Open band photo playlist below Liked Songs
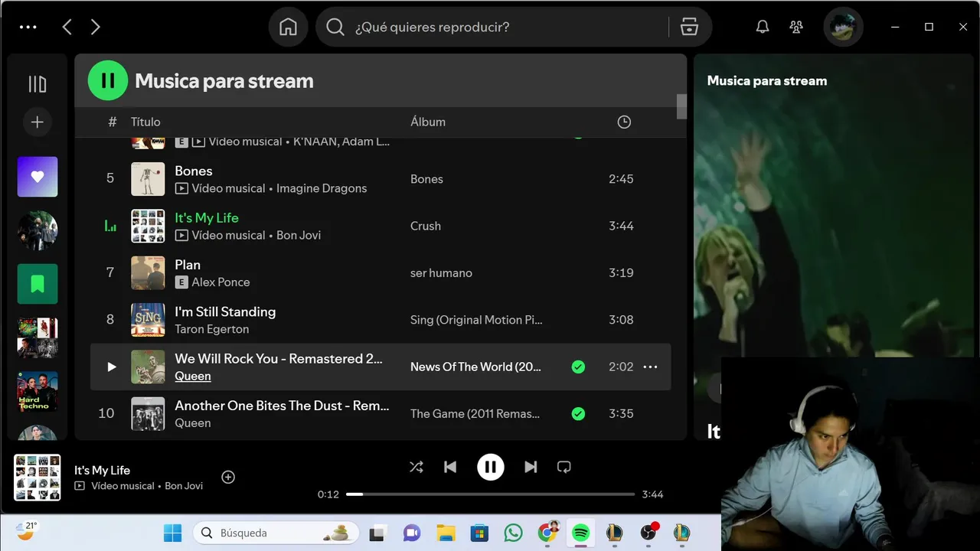Viewport: 980px width, 551px height. tap(38, 230)
